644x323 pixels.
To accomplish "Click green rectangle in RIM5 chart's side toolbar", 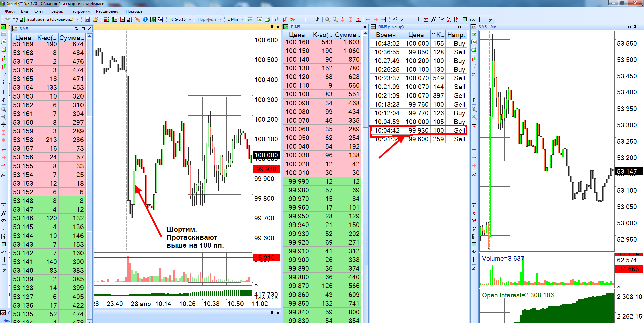I will tap(4, 244).
